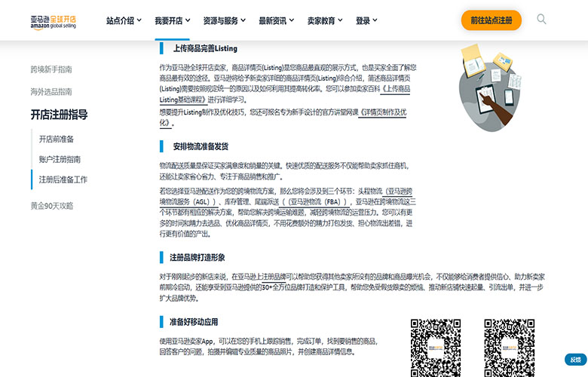Open the 详情页制作及优化 course link

[382, 112]
